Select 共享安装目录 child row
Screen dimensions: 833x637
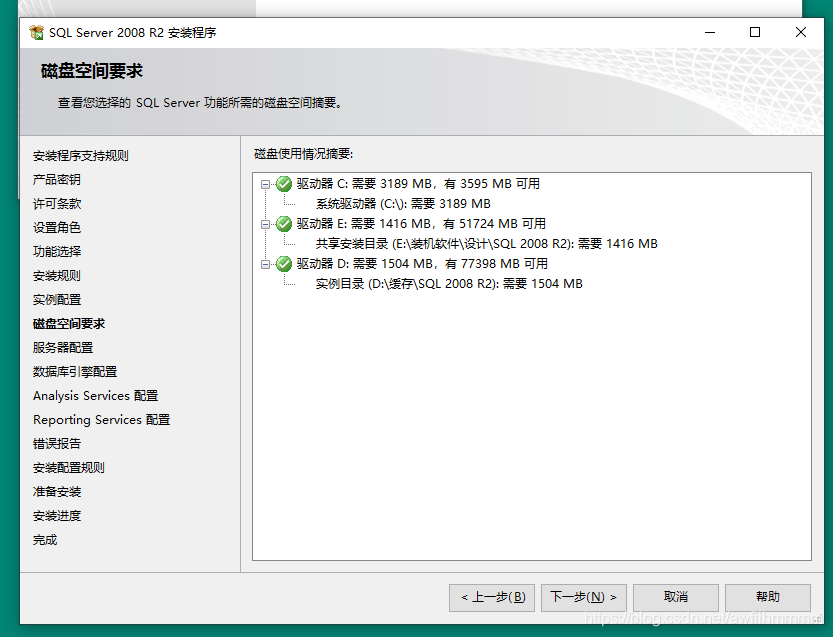coord(487,244)
